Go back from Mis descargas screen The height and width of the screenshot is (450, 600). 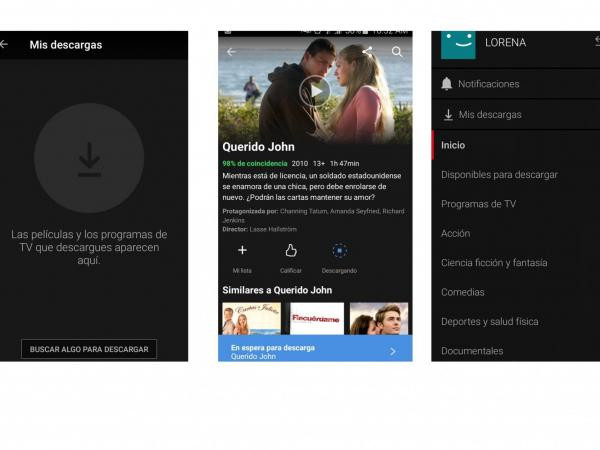pyautogui.click(x=4, y=44)
